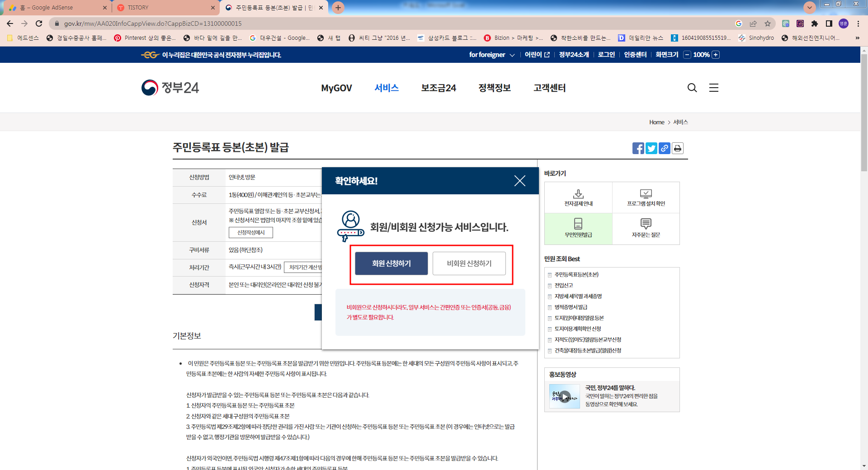Open the browser tab search dropdown arrow
The width and height of the screenshot is (868, 470).
tap(809, 7)
